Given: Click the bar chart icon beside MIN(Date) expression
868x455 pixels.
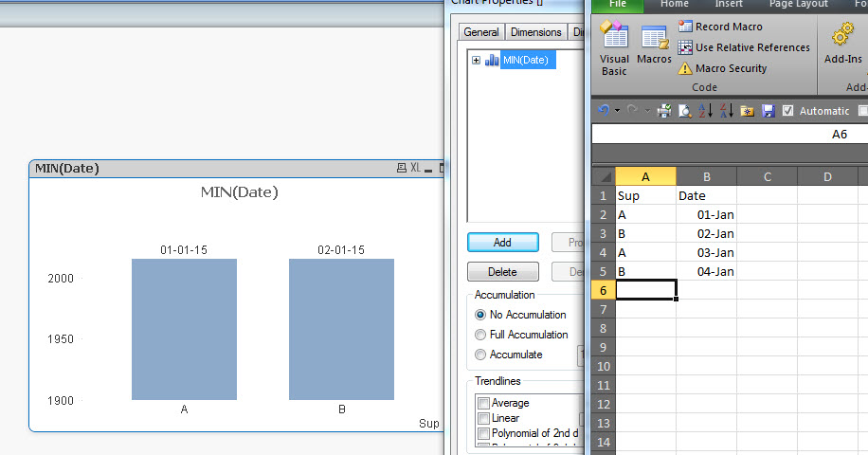Looking at the screenshot, I should coord(492,60).
